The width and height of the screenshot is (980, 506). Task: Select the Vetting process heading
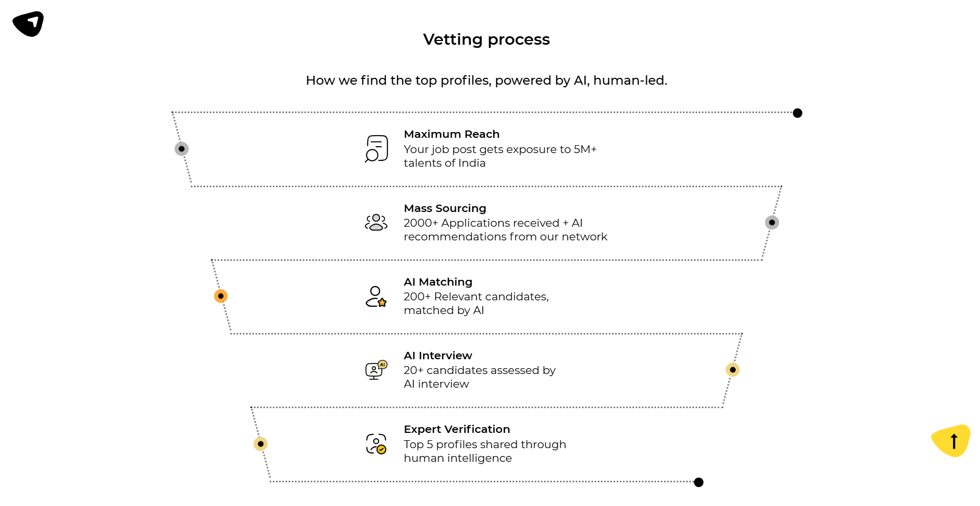[x=486, y=39]
